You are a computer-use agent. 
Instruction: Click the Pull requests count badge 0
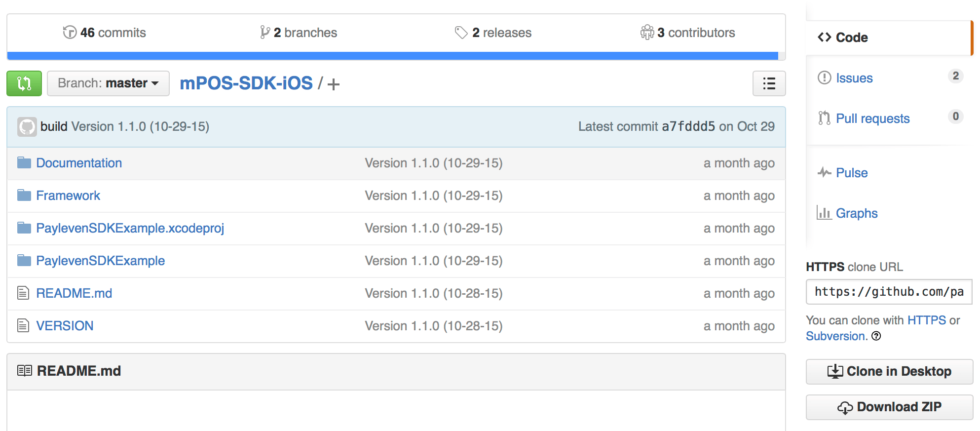956,117
